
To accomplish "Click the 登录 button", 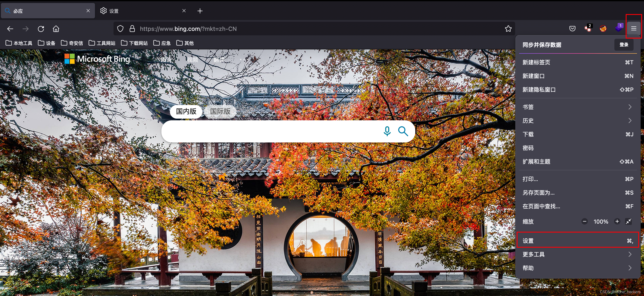I will (624, 45).
